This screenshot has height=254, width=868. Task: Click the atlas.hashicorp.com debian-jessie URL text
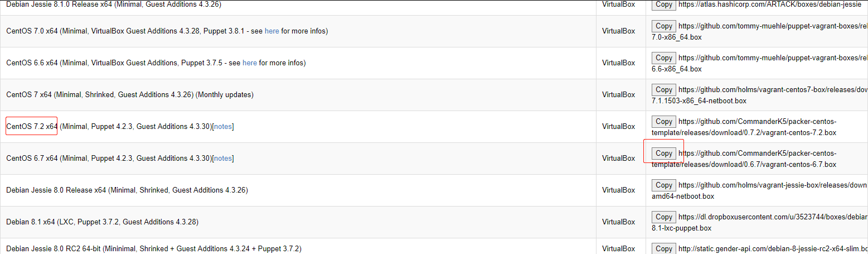[769, 4]
